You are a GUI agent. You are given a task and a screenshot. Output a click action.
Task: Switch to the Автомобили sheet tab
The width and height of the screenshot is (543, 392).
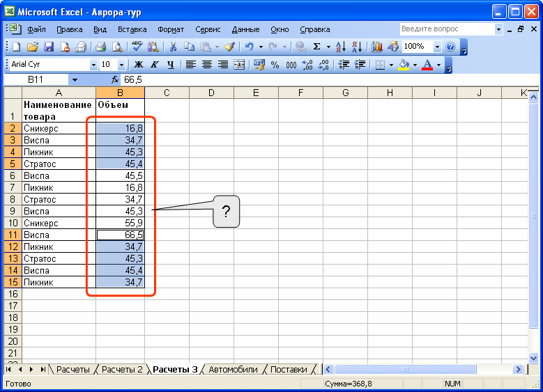tap(233, 370)
